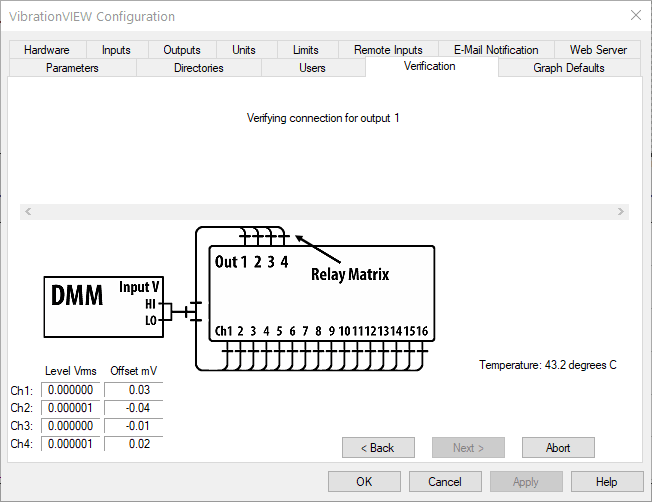This screenshot has width=652, height=502.
Task: Click the < Back button
Action: coord(378,448)
